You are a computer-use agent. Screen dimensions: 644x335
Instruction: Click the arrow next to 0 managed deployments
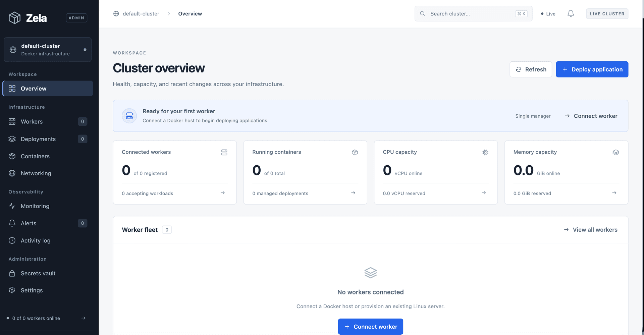click(x=353, y=193)
